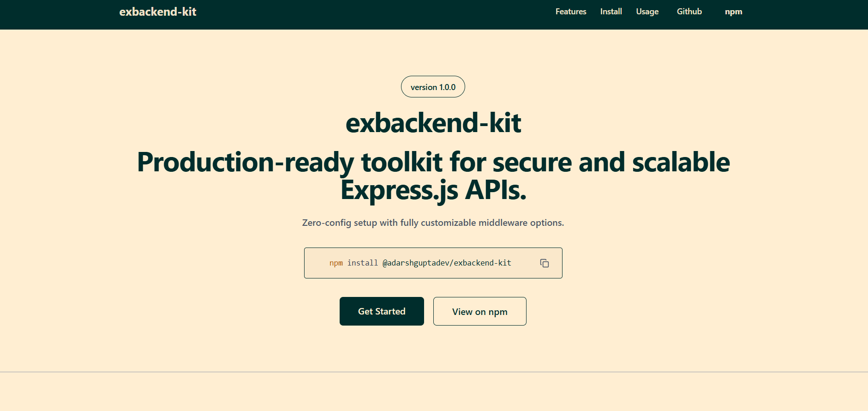
Task: Open the npm link in navbar
Action: (x=733, y=12)
